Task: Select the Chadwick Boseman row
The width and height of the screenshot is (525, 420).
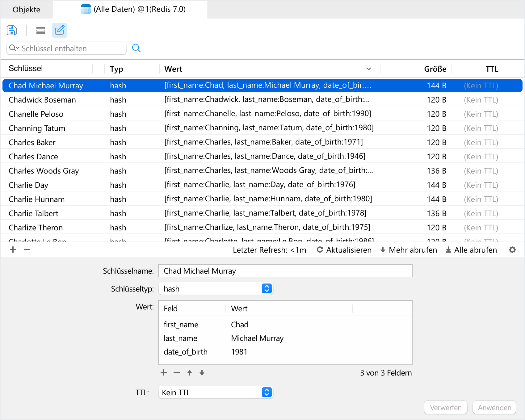Action: coord(262,100)
